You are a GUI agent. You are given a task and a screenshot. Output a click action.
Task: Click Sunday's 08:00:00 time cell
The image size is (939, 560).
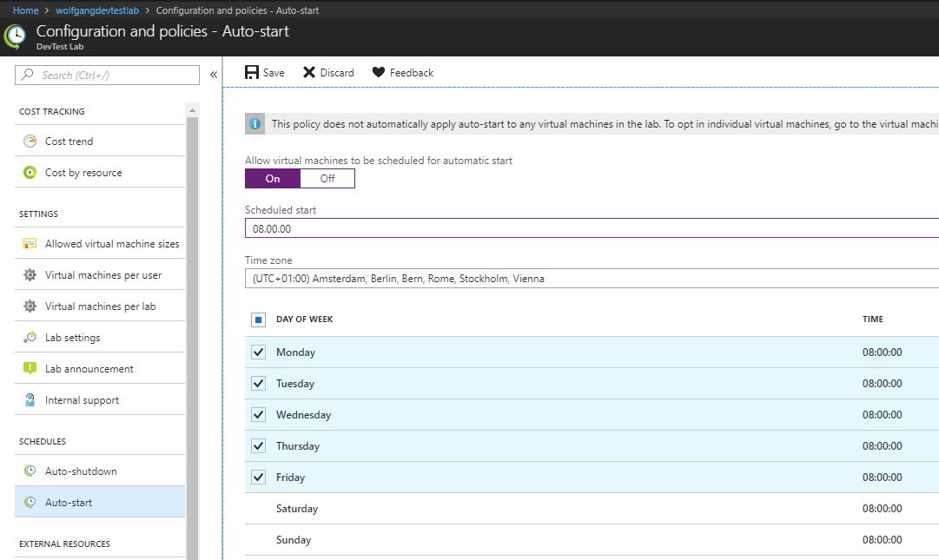(883, 540)
